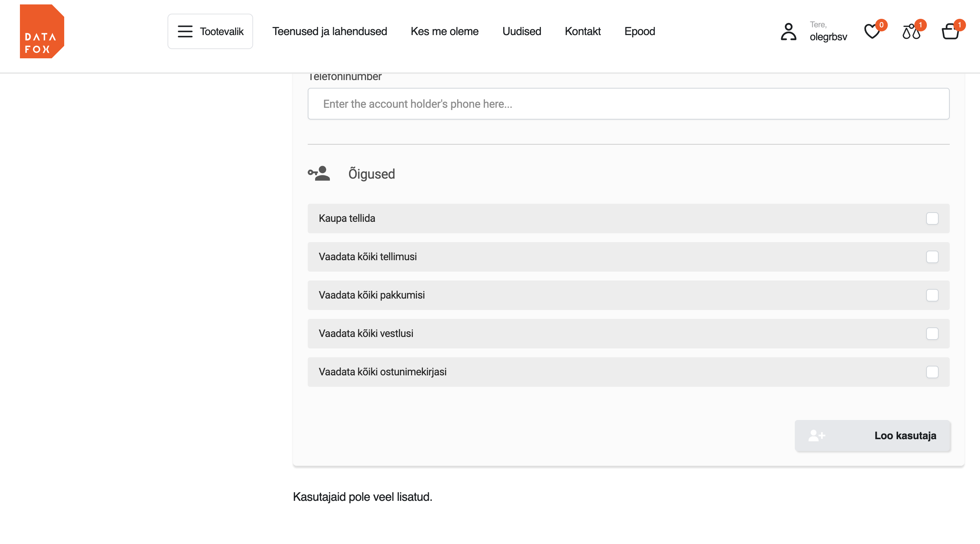Check Vaadata kõiki tellimusi permission
980x544 pixels.
click(x=932, y=257)
